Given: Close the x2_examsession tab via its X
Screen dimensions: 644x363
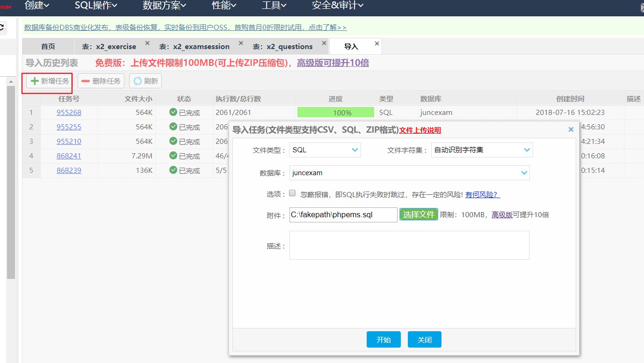Looking at the screenshot, I should point(241,43).
